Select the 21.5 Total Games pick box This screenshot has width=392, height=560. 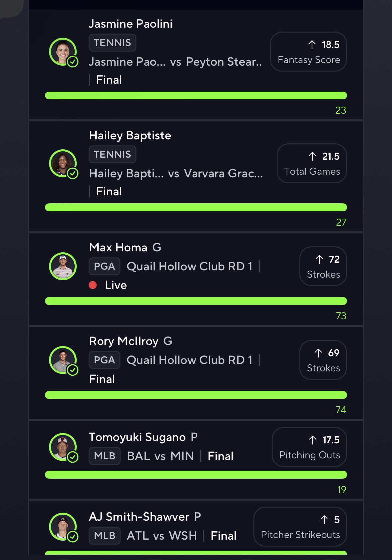312,163
